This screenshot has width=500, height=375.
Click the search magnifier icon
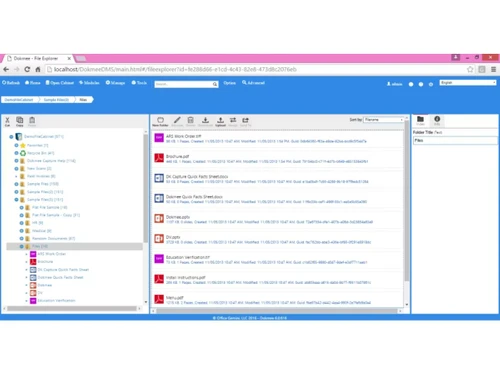click(x=215, y=84)
